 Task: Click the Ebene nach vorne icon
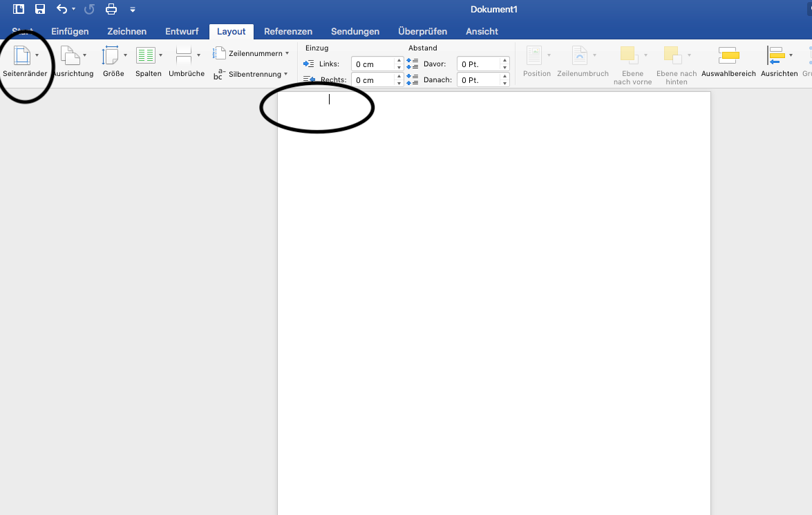(628, 55)
